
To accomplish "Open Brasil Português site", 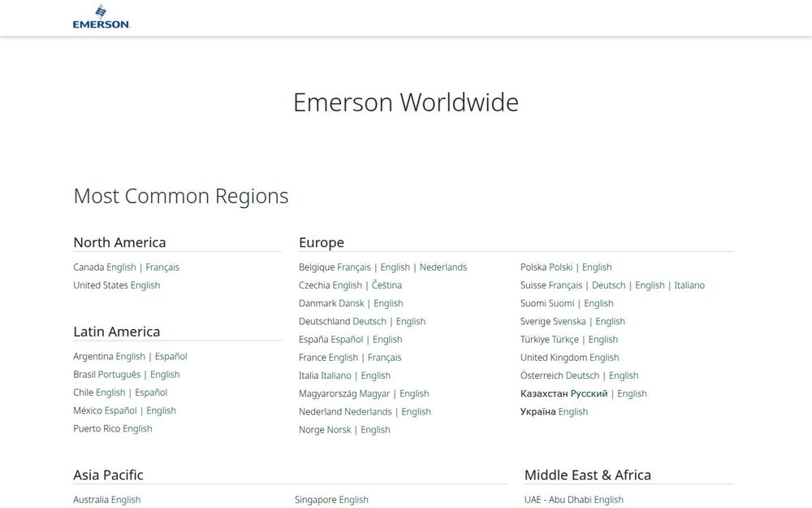I will (x=119, y=375).
